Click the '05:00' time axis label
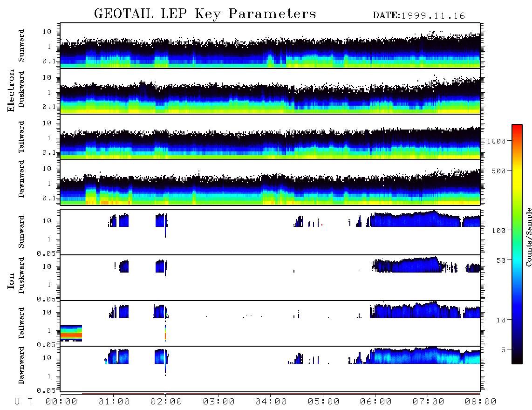The height and width of the screenshot is (410, 532). 323,402
